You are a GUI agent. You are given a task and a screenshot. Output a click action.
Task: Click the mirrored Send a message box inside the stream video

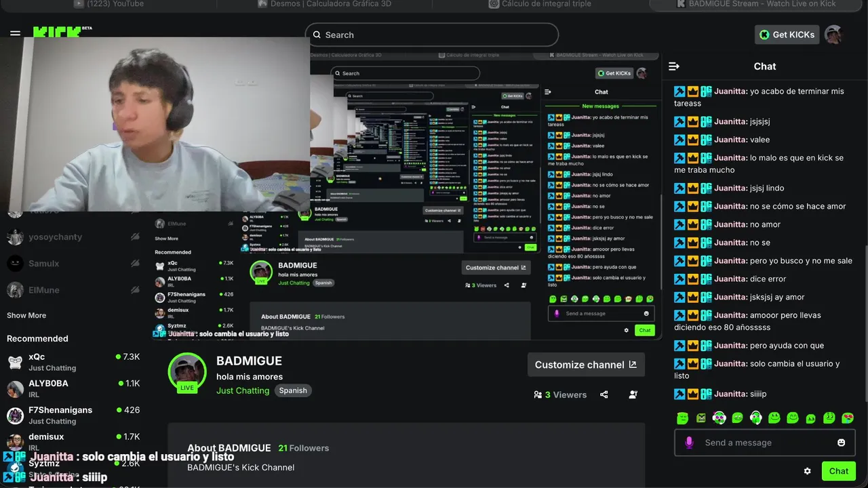(601, 313)
